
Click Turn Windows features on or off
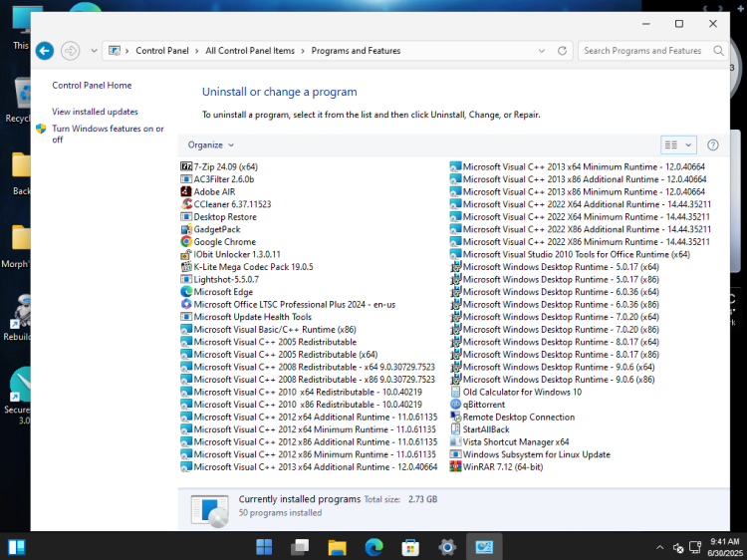coord(108,134)
